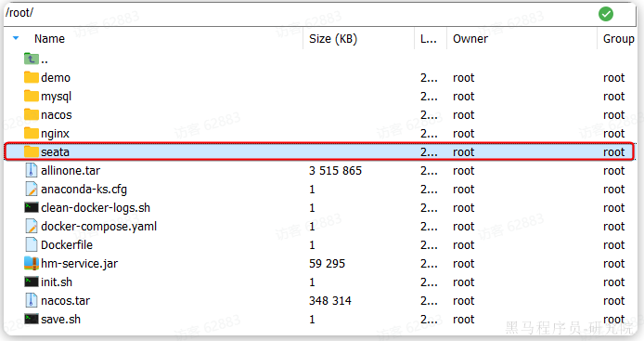Click the size value 59 295
The height and width of the screenshot is (341, 644).
tap(327, 263)
